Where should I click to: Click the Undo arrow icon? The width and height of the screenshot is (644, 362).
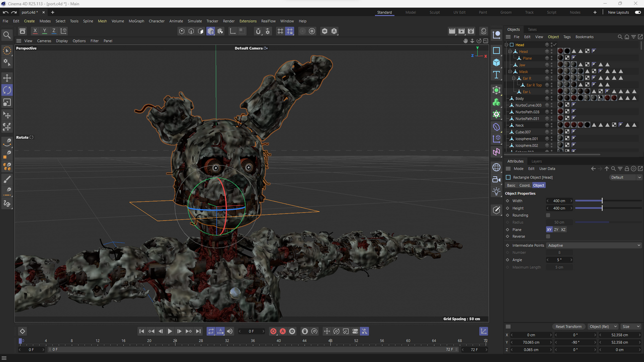click(6, 12)
